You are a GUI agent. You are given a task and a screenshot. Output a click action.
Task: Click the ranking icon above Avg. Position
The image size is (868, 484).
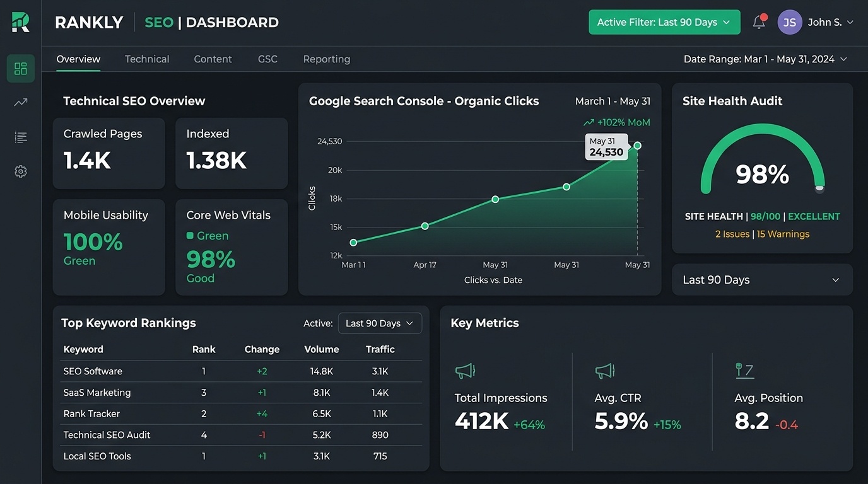745,371
